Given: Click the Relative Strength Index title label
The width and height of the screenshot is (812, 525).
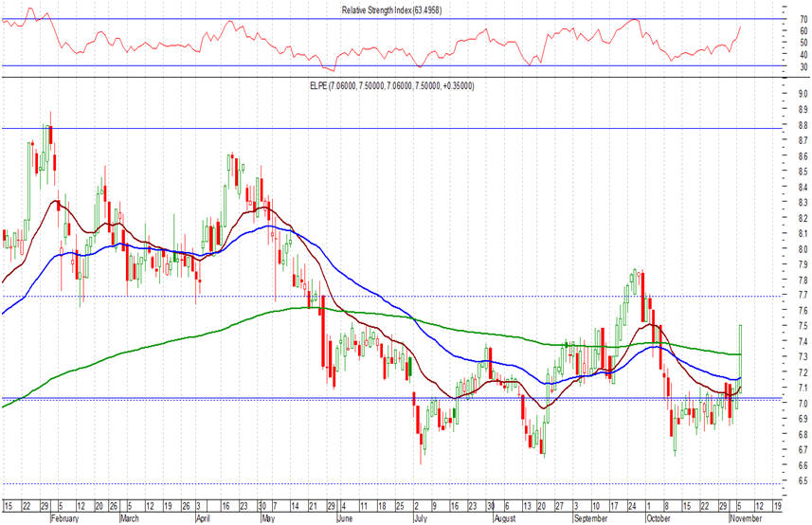Looking at the screenshot, I should (x=391, y=9).
